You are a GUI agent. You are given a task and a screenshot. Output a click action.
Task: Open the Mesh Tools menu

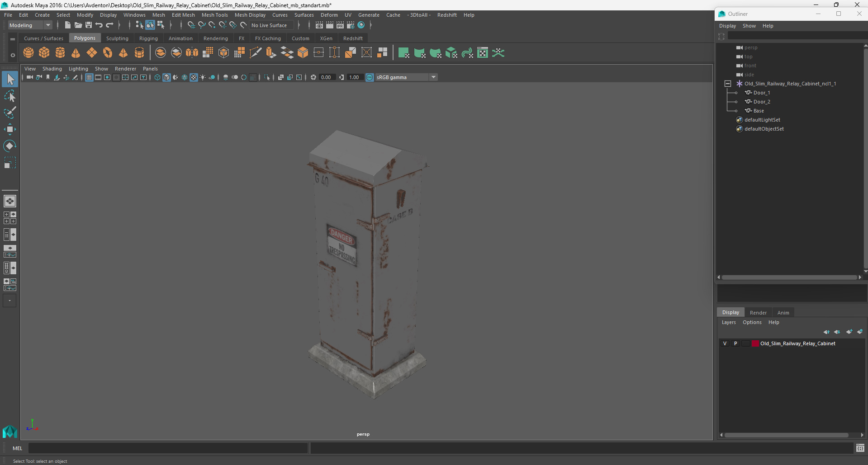coord(214,15)
